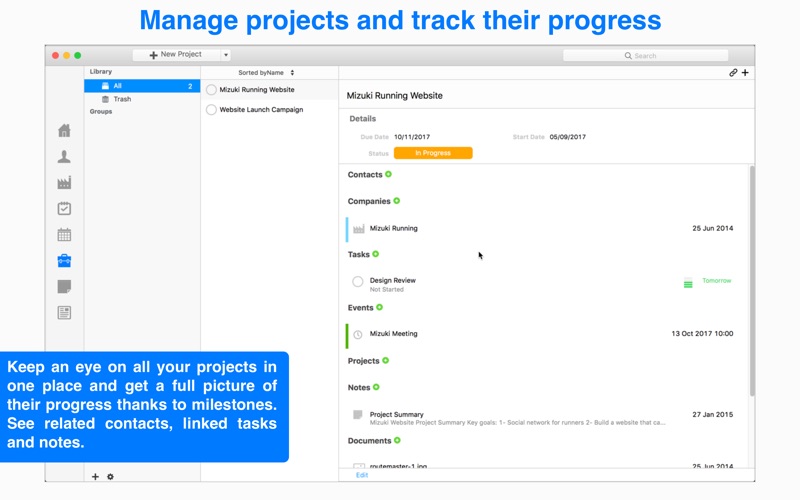This screenshot has height=500, width=800.
Task: Click the orange In Progress status bar
Action: pos(433,153)
